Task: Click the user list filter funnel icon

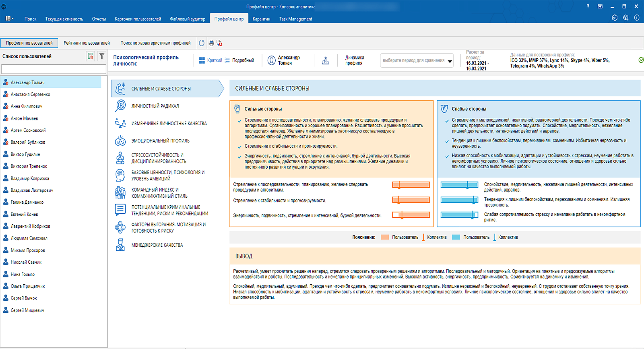Action: pyautogui.click(x=102, y=56)
